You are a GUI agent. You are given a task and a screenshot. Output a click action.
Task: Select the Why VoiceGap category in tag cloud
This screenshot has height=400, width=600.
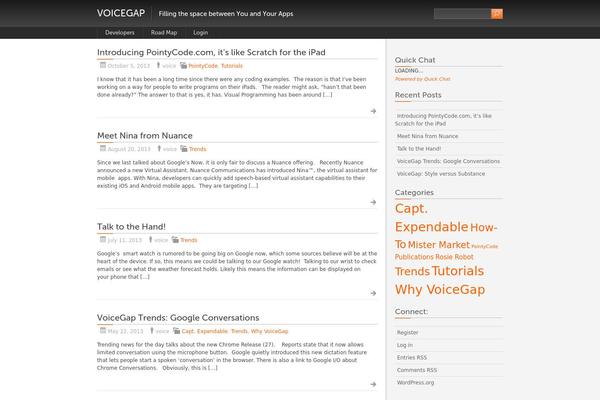point(440,289)
